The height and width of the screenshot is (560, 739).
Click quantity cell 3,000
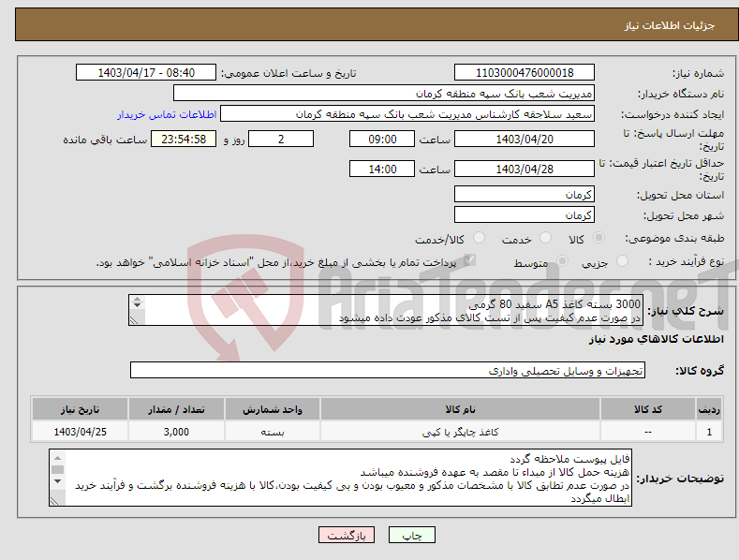(176, 432)
